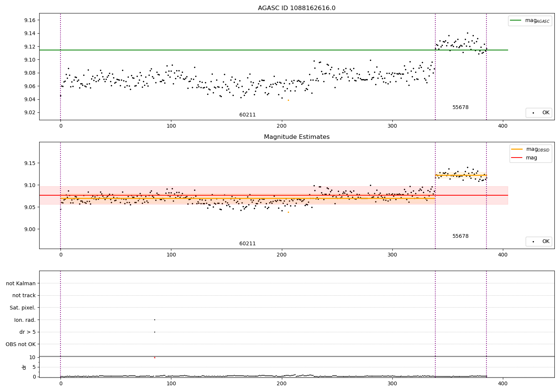Click the OK legend marker in top plot

(x=533, y=113)
